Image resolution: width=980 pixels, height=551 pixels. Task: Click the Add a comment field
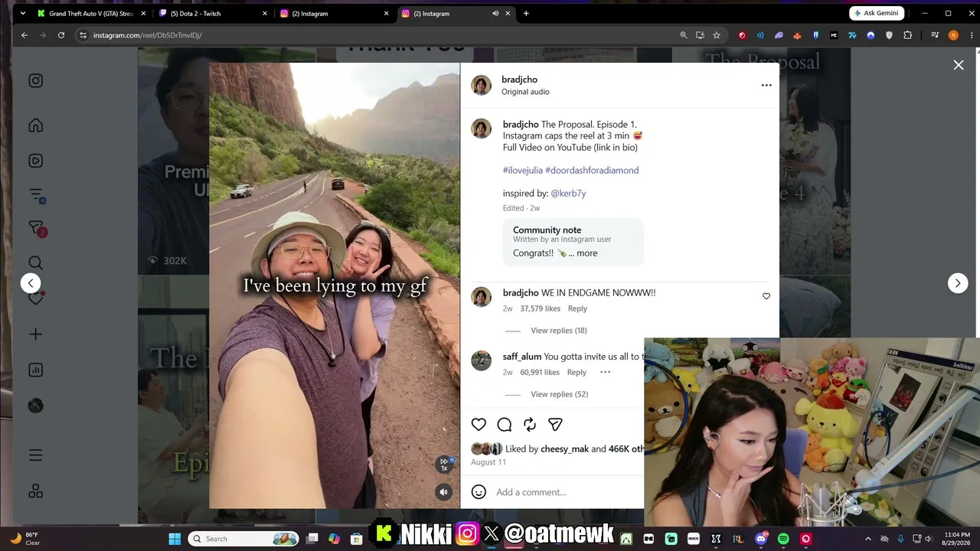pos(567,492)
